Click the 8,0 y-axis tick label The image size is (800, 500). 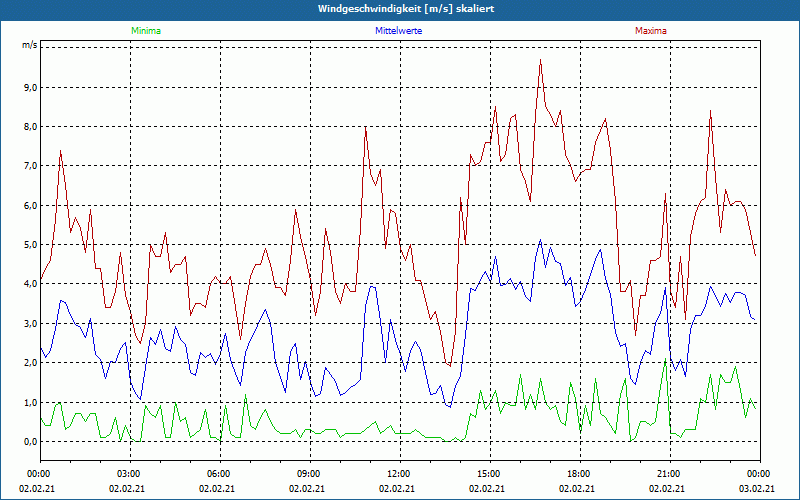(x=29, y=127)
